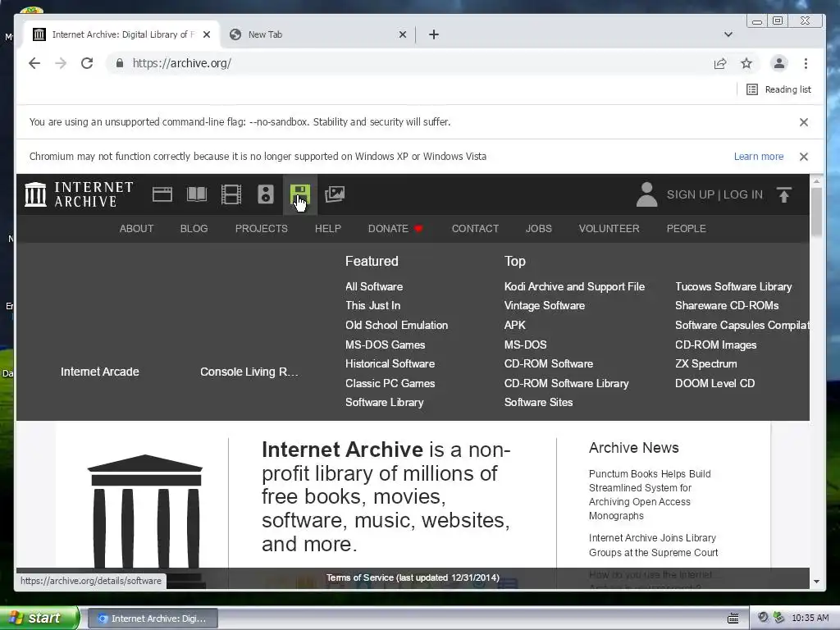Image resolution: width=840 pixels, height=630 pixels.
Task: Open This Just In link
Action: [373, 305]
